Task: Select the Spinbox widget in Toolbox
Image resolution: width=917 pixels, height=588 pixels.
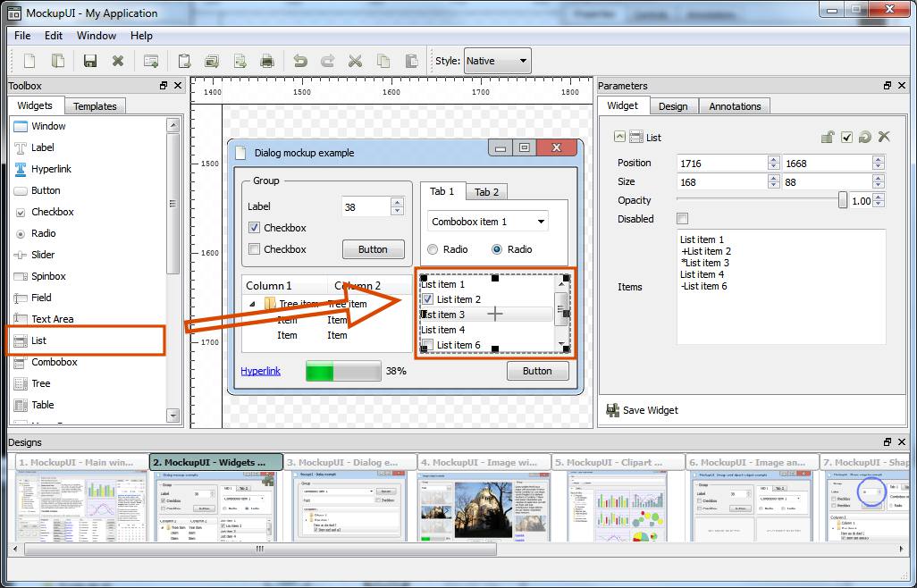Action: click(x=39, y=276)
